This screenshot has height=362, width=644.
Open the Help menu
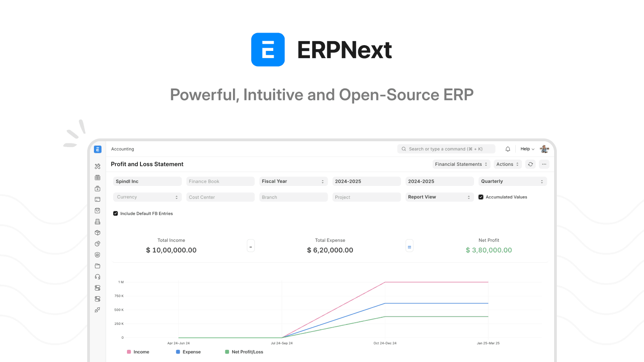(527, 149)
